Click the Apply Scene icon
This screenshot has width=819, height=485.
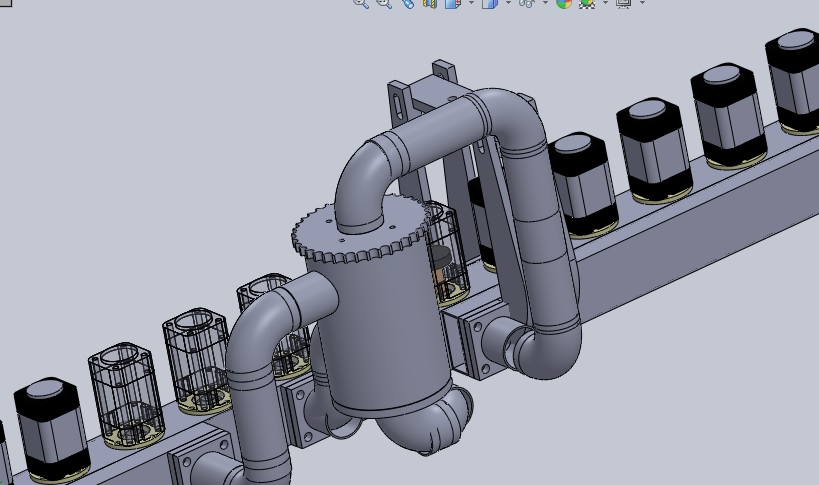[587, 3]
